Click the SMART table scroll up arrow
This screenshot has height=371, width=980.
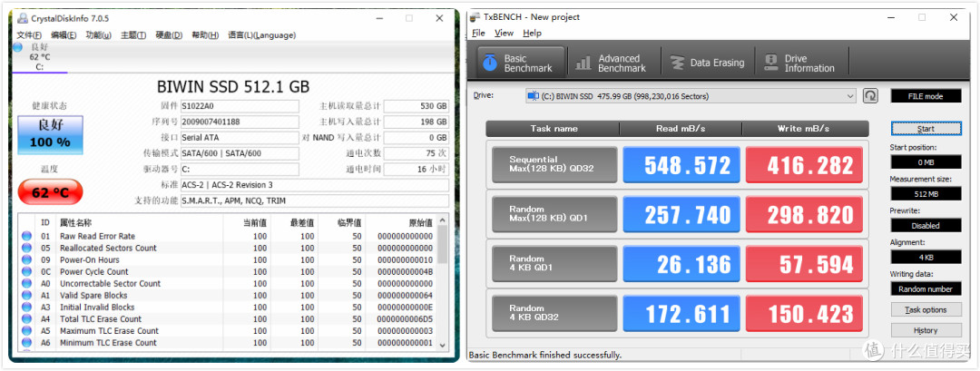(x=443, y=220)
